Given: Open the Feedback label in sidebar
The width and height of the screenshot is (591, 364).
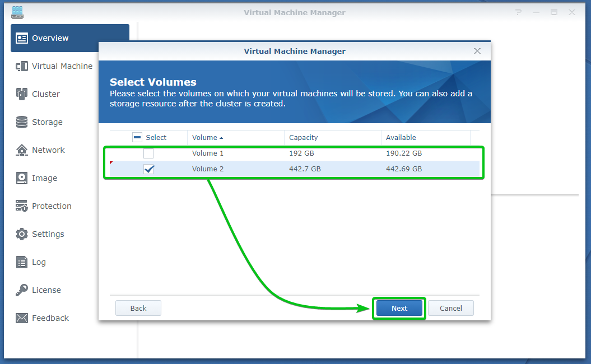Looking at the screenshot, I should coord(50,318).
